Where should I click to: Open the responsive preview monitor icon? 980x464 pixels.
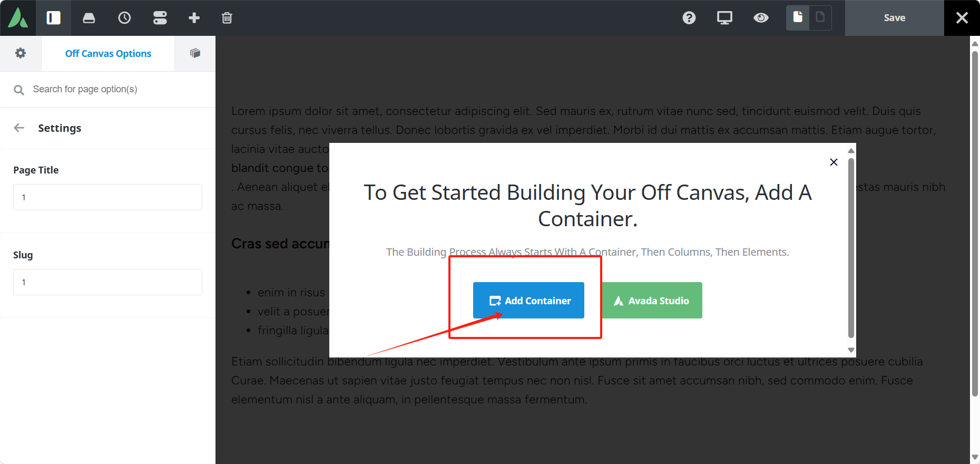point(724,17)
